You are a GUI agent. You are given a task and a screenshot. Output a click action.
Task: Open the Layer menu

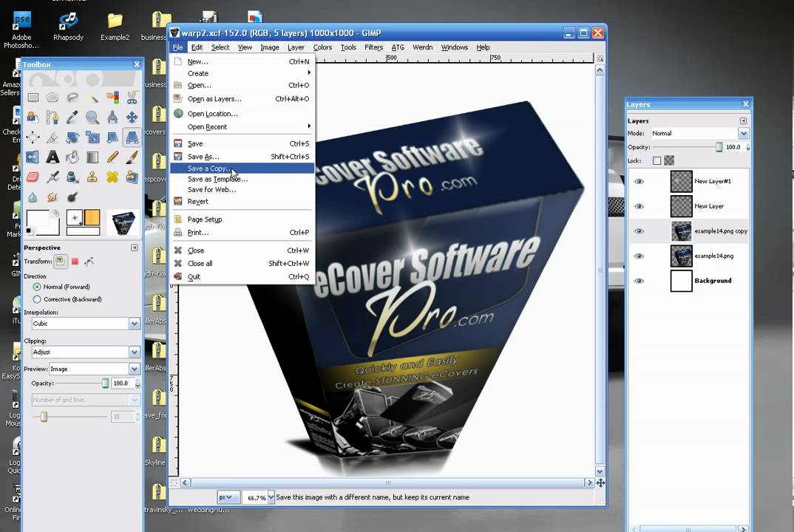point(296,47)
